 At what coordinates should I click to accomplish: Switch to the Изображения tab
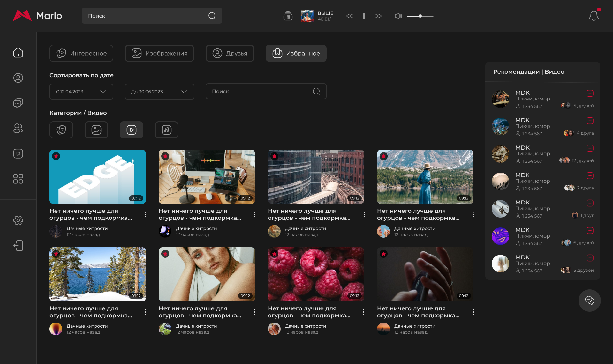(159, 53)
